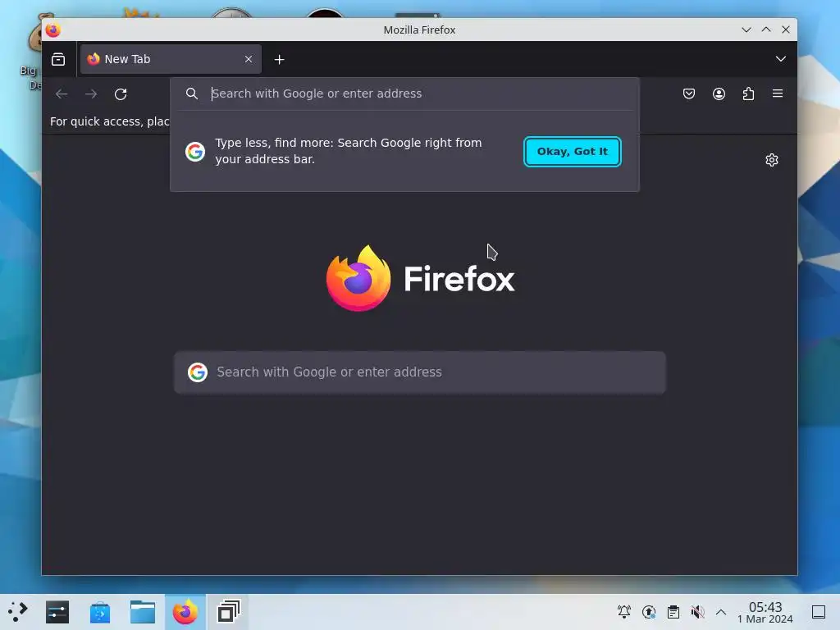Open Dolphin file manager from taskbar
The image size is (840, 630).
[143, 612]
